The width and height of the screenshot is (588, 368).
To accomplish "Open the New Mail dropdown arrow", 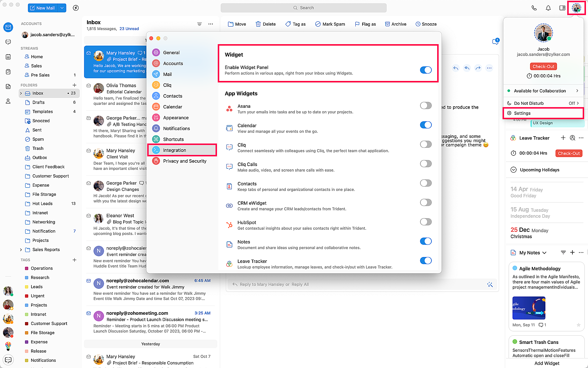I will click(x=62, y=8).
